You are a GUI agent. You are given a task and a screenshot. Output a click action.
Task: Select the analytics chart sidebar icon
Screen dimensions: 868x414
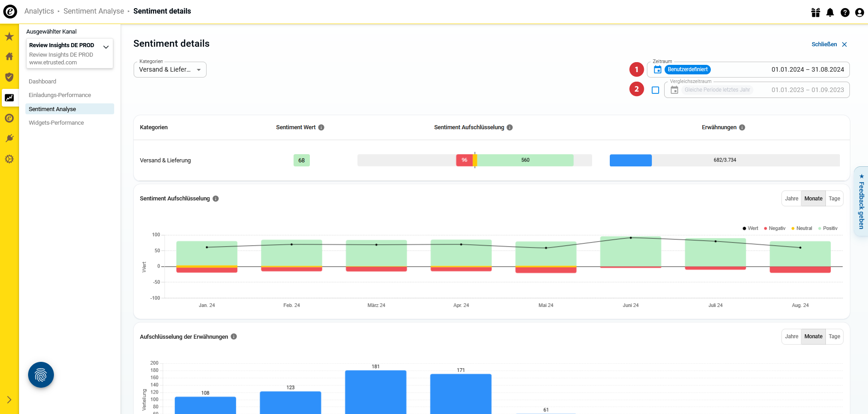click(9, 97)
